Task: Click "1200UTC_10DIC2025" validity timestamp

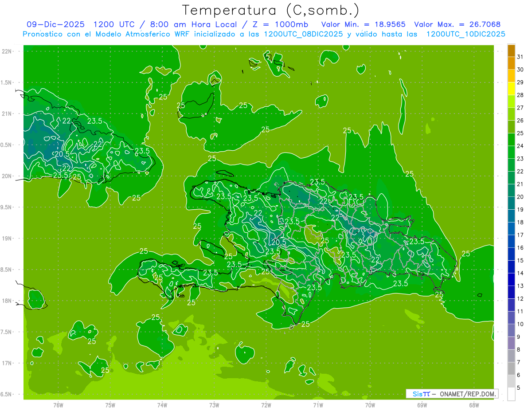Action: [x=465, y=34]
